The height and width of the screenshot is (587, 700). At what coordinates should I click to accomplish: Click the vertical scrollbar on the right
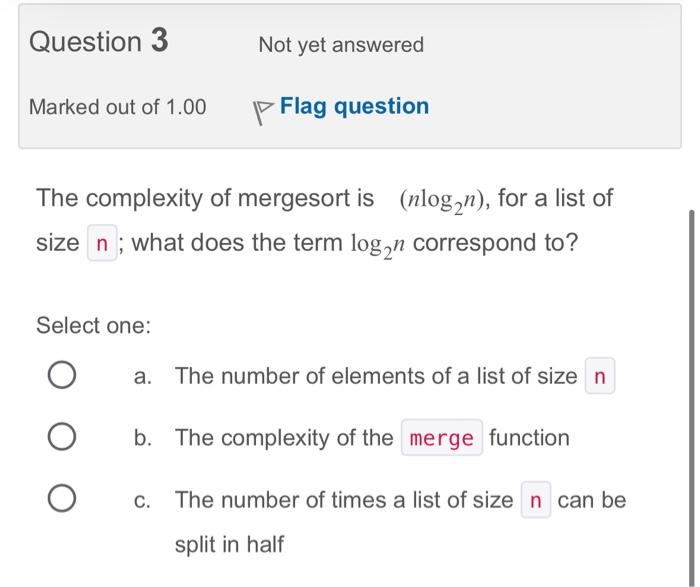[692, 397]
